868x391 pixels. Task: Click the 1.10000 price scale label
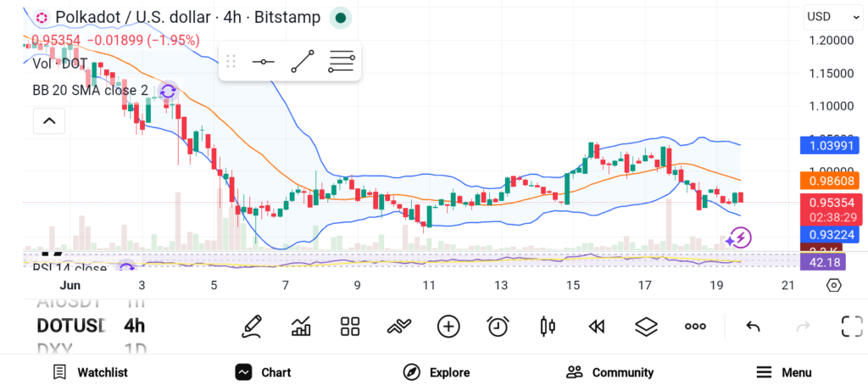(x=831, y=106)
